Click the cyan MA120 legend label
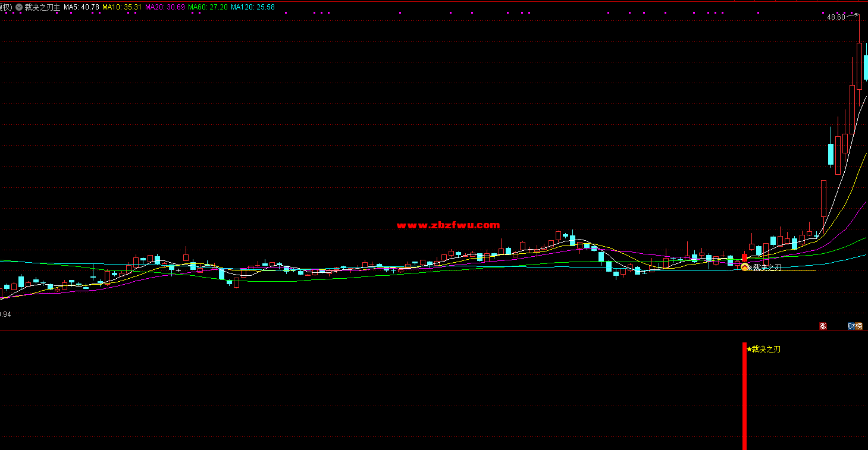This screenshot has width=868, height=450. pyautogui.click(x=253, y=7)
